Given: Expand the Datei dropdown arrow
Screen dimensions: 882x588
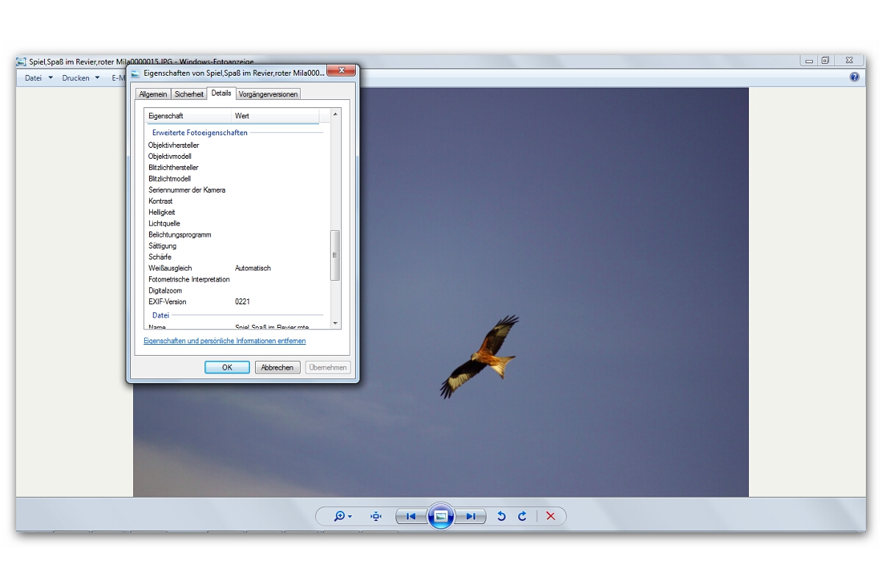Looking at the screenshot, I should point(51,78).
